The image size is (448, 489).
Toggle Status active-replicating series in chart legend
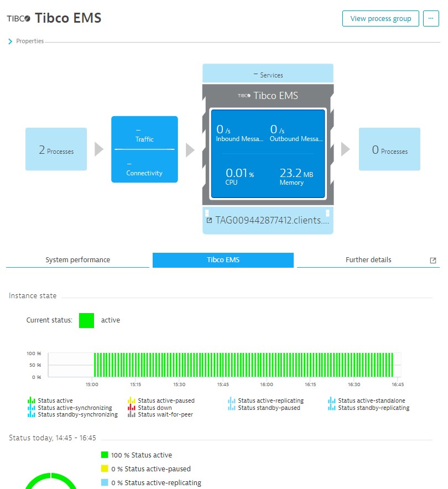pyautogui.click(x=265, y=400)
